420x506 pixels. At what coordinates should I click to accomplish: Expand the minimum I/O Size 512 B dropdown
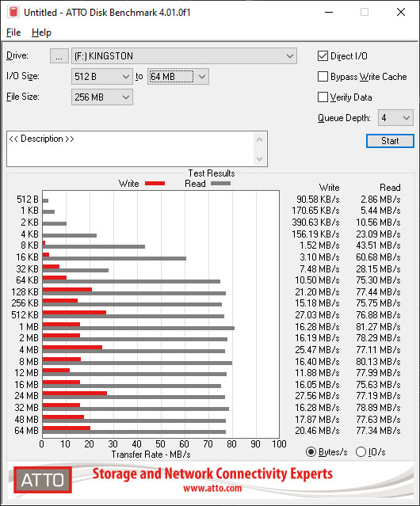point(102,77)
